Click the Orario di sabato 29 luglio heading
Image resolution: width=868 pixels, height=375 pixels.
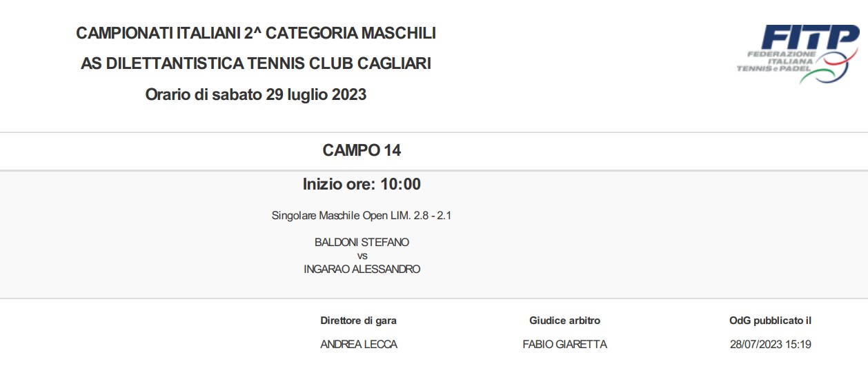coord(256,94)
